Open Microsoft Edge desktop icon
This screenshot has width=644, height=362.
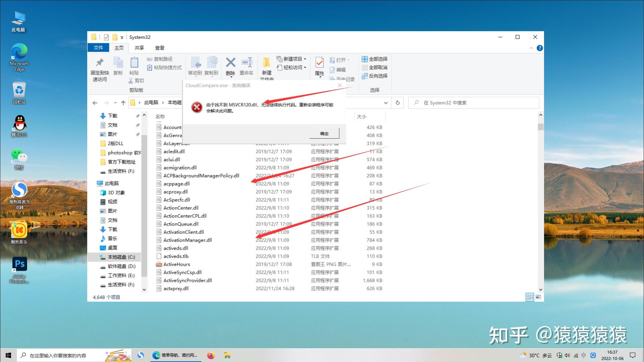(19, 57)
